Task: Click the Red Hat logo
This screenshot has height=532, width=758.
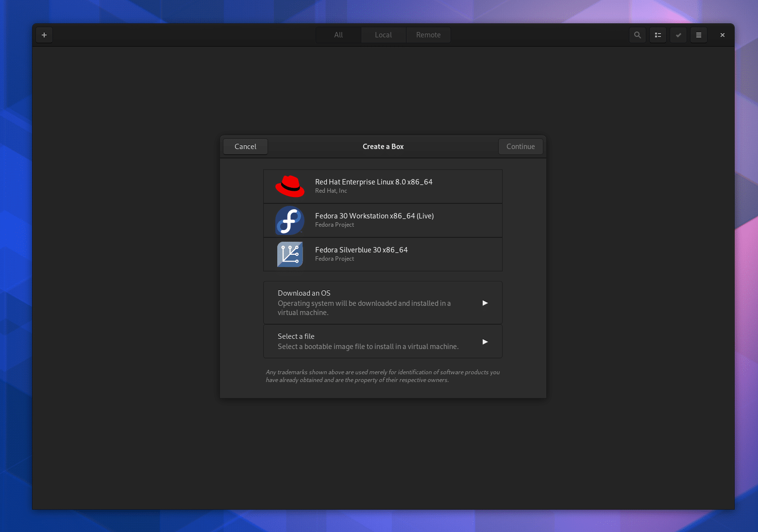Action: (290, 186)
